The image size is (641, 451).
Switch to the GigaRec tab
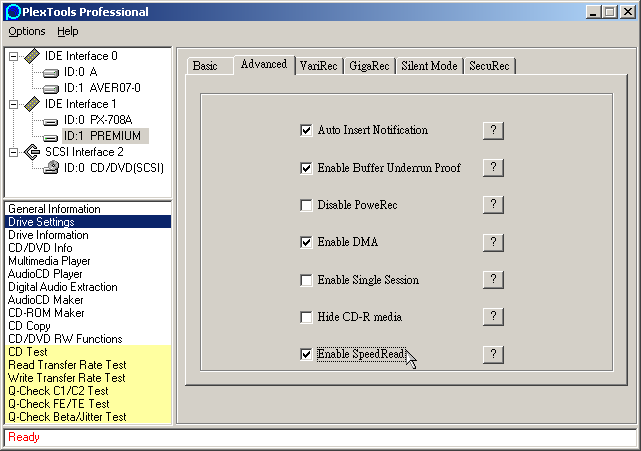point(369,66)
